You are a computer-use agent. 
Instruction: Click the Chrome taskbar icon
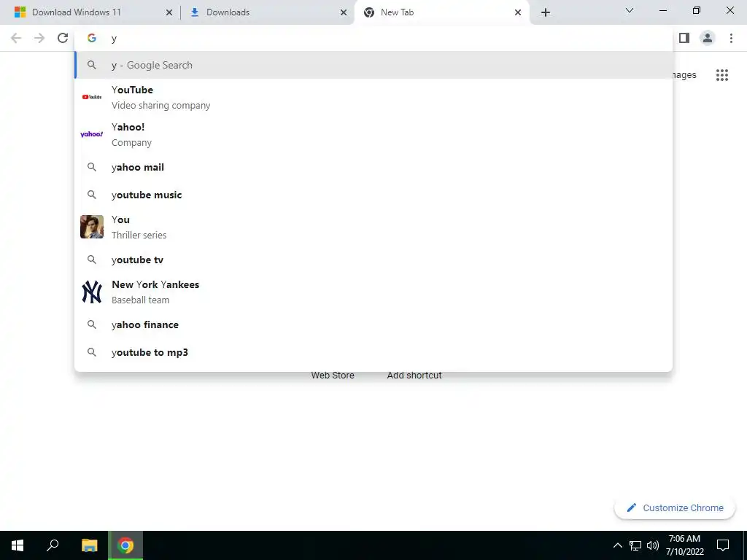(125, 545)
